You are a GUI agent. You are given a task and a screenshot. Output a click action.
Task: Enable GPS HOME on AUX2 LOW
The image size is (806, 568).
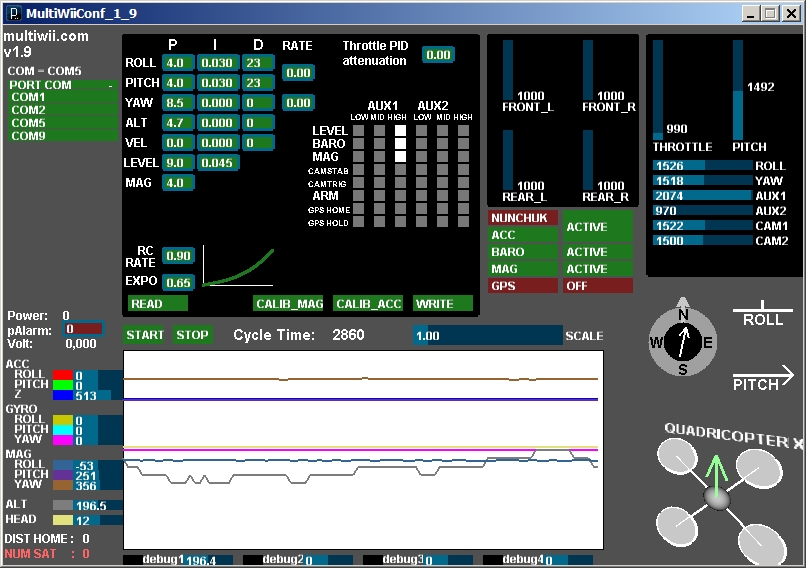pos(422,209)
